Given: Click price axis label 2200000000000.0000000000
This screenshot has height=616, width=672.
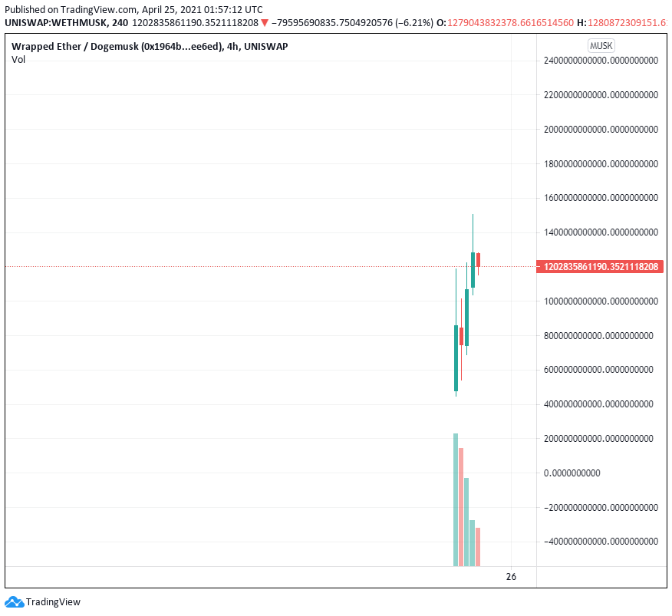Looking at the screenshot, I should pos(601,94).
